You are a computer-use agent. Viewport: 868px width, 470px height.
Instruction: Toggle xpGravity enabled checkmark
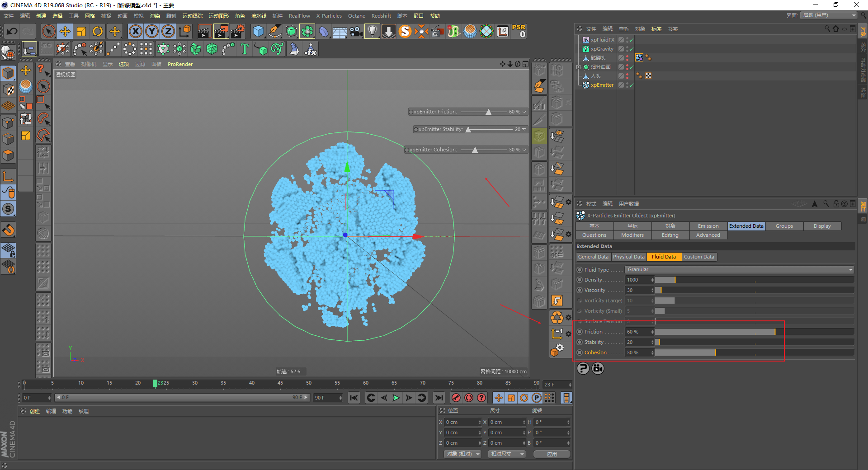[x=631, y=49]
